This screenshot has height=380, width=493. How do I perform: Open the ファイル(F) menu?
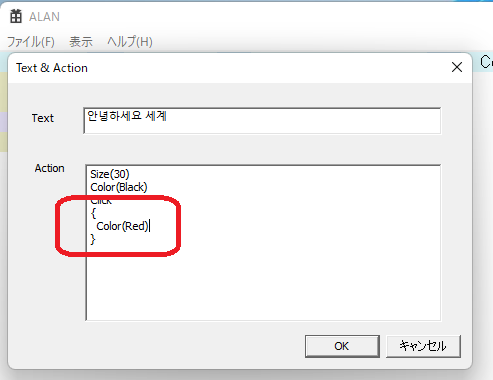click(31, 42)
